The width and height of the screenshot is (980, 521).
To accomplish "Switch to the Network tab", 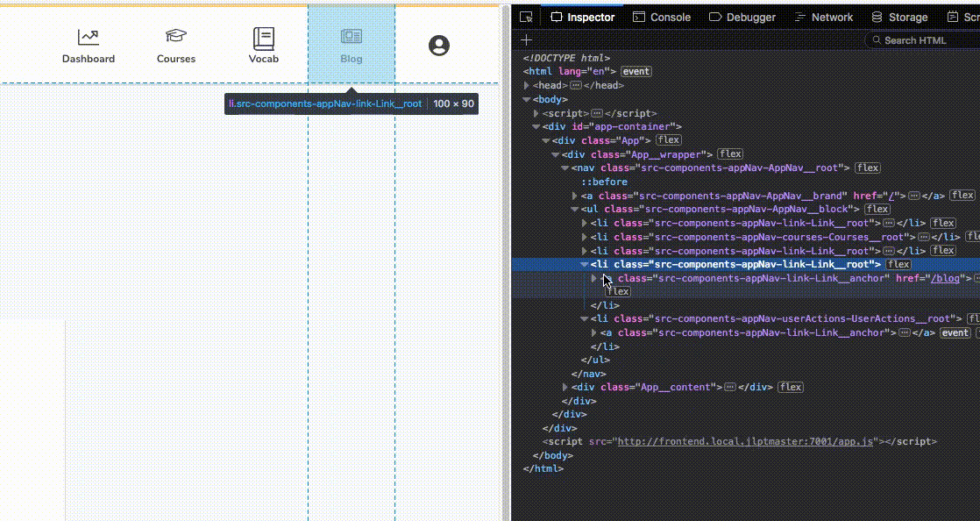I will 824,17.
